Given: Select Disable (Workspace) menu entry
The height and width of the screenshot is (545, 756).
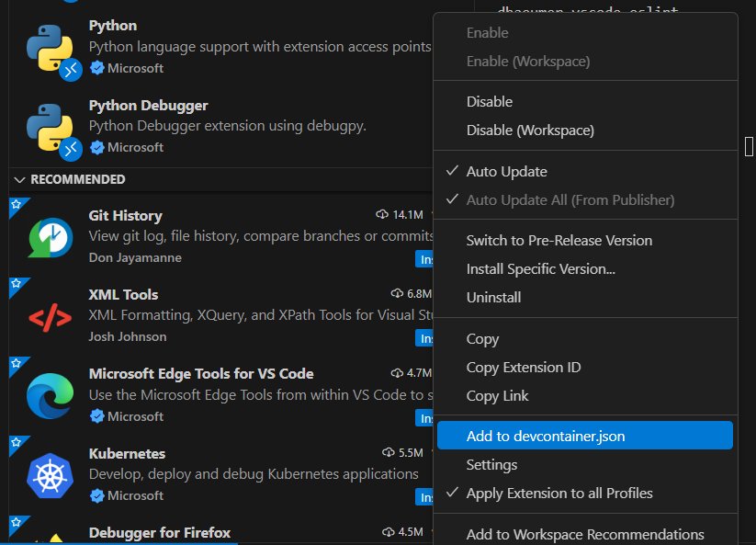Looking at the screenshot, I should click(x=530, y=131).
